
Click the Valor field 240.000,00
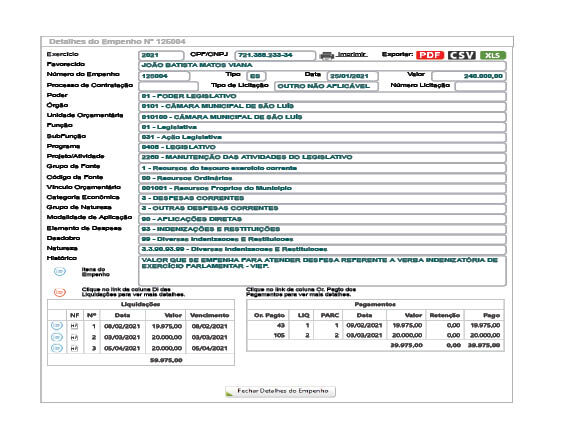469,76
